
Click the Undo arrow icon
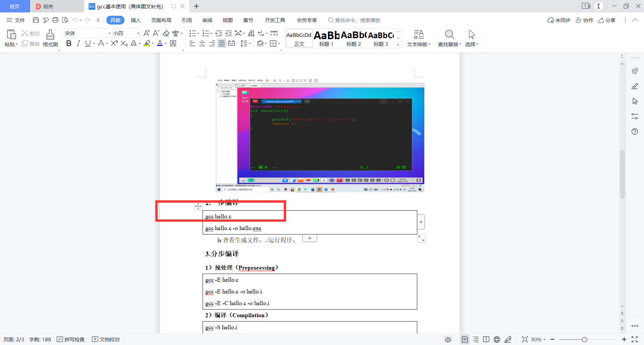[x=75, y=20]
